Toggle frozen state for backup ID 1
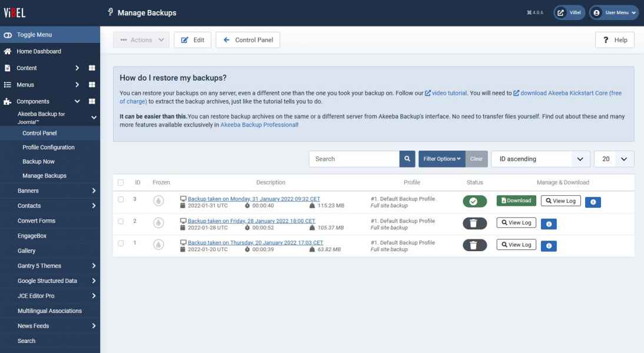 158,245
